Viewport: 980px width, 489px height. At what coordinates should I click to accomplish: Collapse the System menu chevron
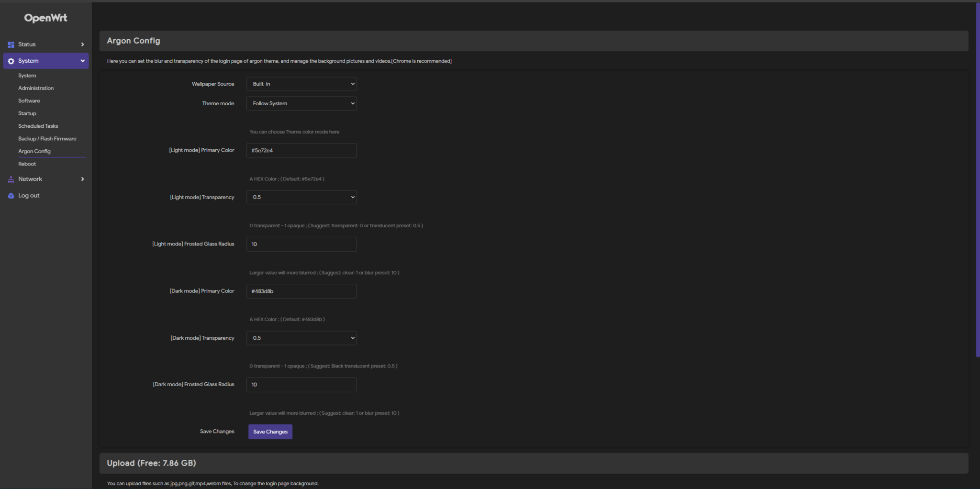click(82, 61)
